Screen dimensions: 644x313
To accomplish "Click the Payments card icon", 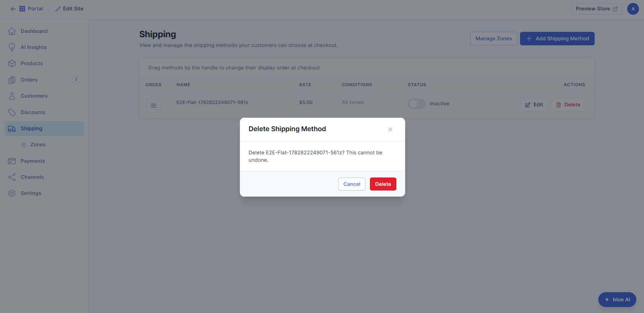I will point(12,161).
